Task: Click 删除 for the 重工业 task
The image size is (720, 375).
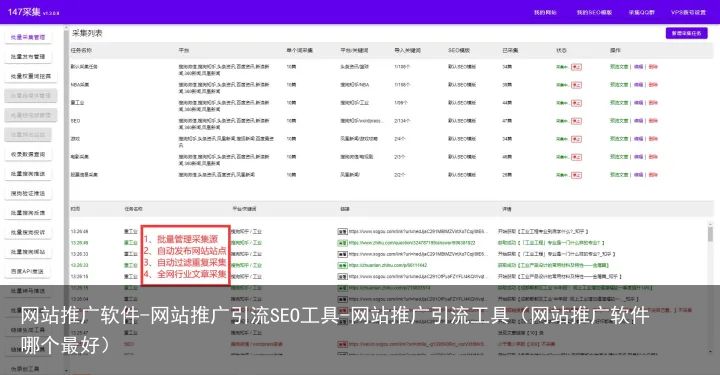Action: [x=653, y=102]
